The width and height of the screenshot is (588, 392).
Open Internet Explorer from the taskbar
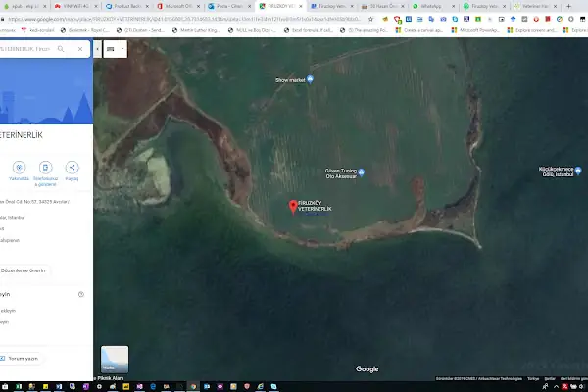(261, 387)
